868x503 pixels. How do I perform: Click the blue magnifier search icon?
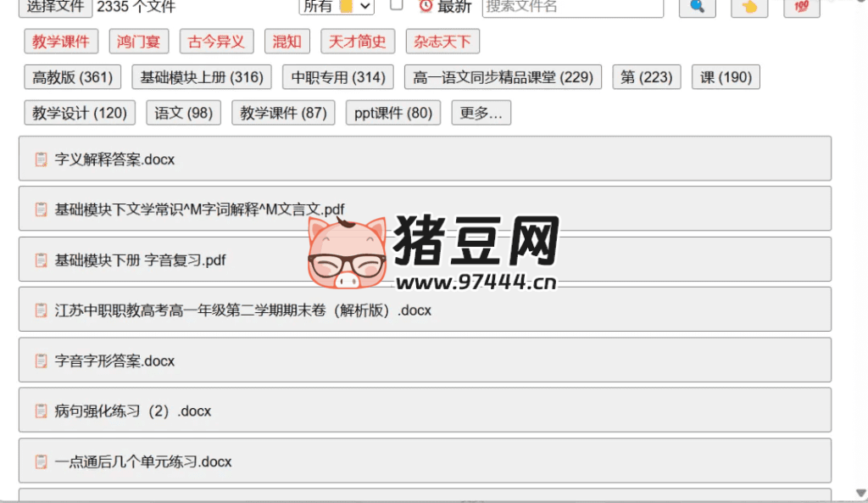(x=697, y=8)
